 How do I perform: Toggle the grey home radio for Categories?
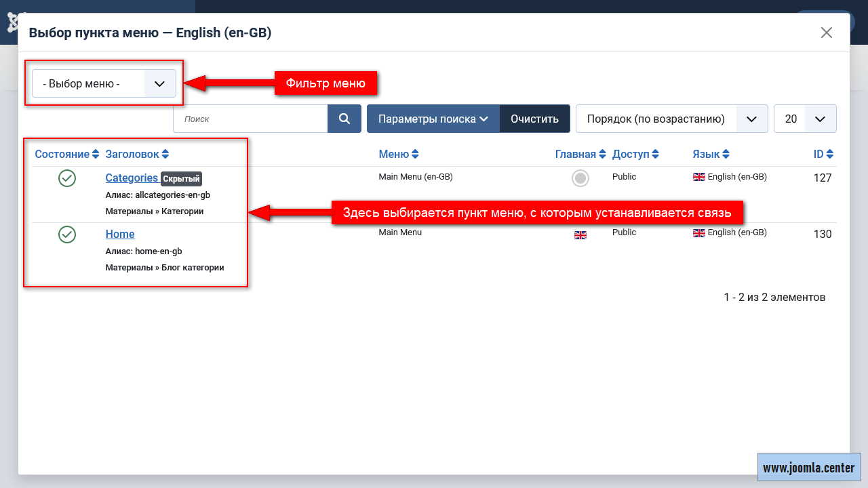point(580,178)
